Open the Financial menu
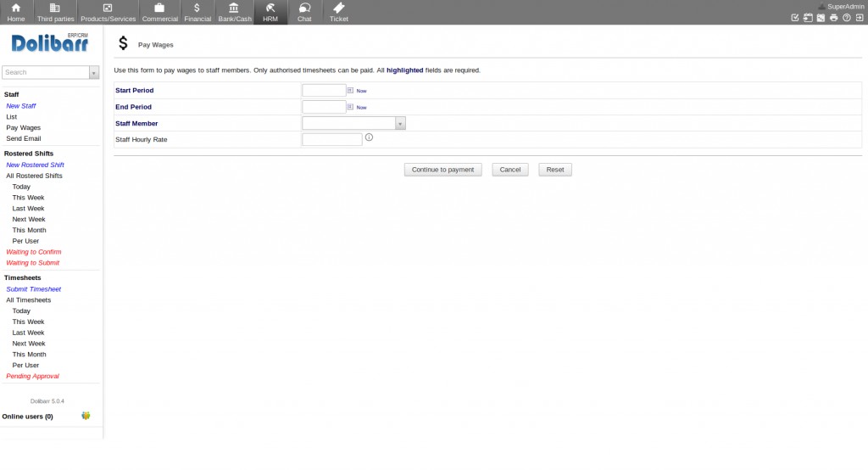 coord(198,12)
